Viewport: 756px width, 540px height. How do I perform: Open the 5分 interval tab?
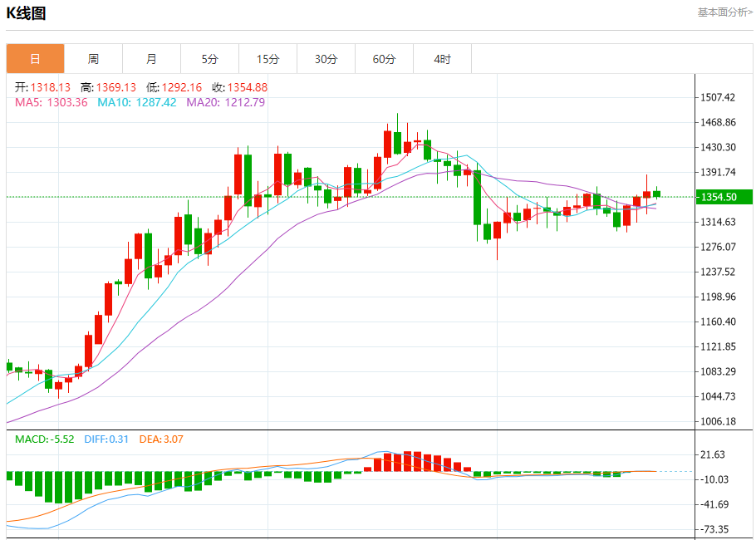pos(209,59)
